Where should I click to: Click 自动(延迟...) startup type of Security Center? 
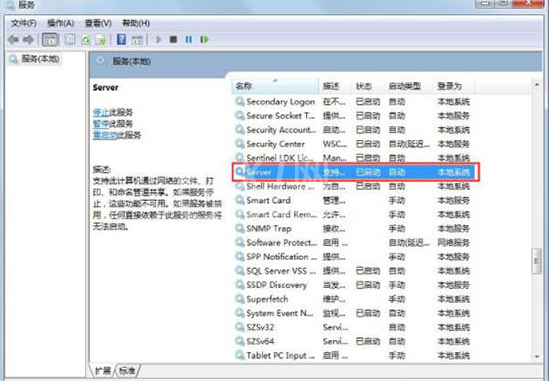point(409,144)
